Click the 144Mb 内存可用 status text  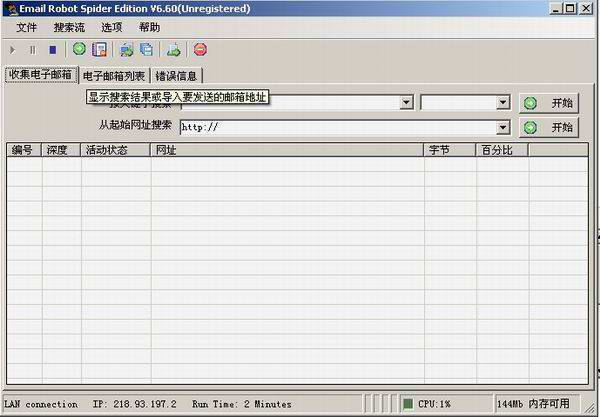point(533,404)
